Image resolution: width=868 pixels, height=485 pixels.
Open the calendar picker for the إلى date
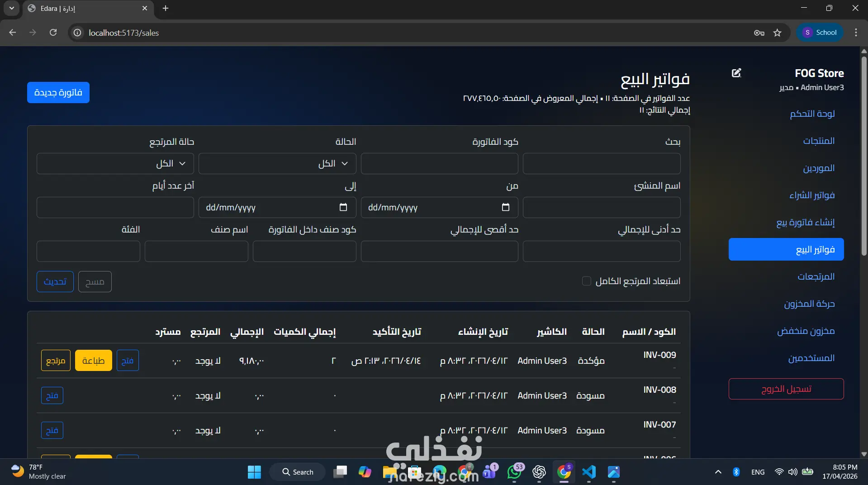343,207
